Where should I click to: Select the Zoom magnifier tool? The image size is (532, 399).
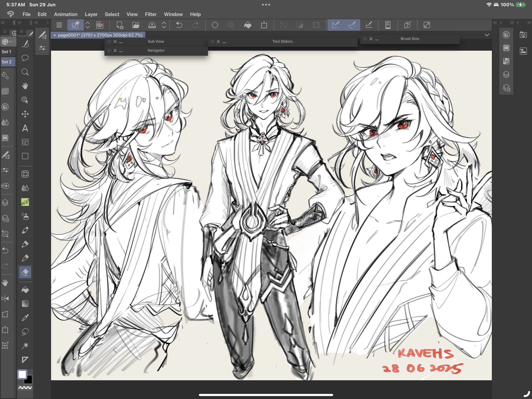pos(25,72)
